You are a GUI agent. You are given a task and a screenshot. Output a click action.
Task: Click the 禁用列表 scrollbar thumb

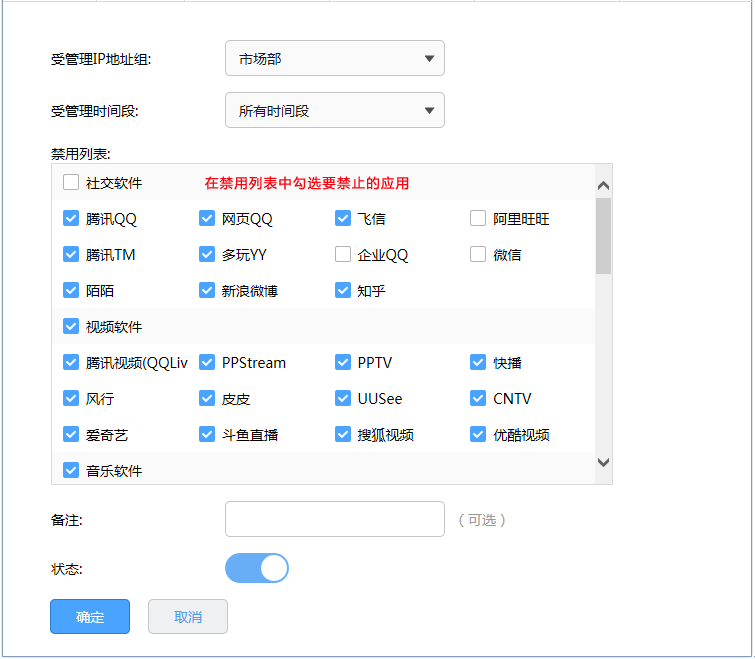tap(603, 236)
